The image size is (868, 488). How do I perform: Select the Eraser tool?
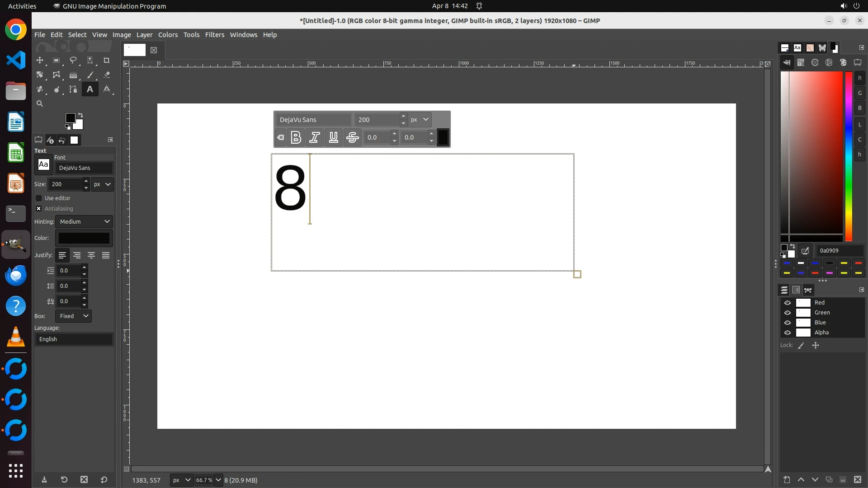(x=107, y=75)
